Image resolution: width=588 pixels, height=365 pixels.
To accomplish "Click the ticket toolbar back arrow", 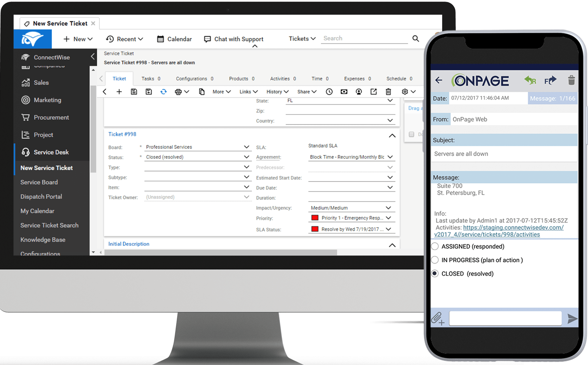I will (x=105, y=92).
